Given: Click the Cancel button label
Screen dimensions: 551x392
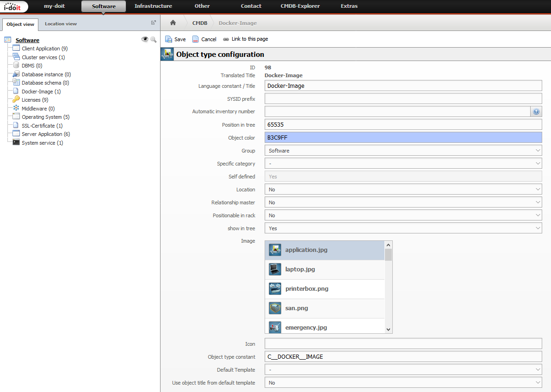Looking at the screenshot, I should tap(209, 39).
